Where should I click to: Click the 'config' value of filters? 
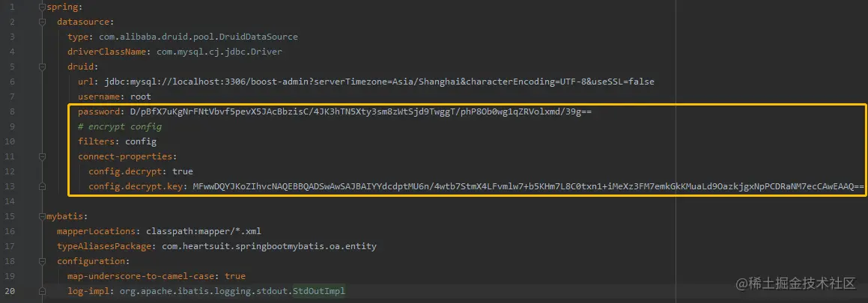point(141,141)
